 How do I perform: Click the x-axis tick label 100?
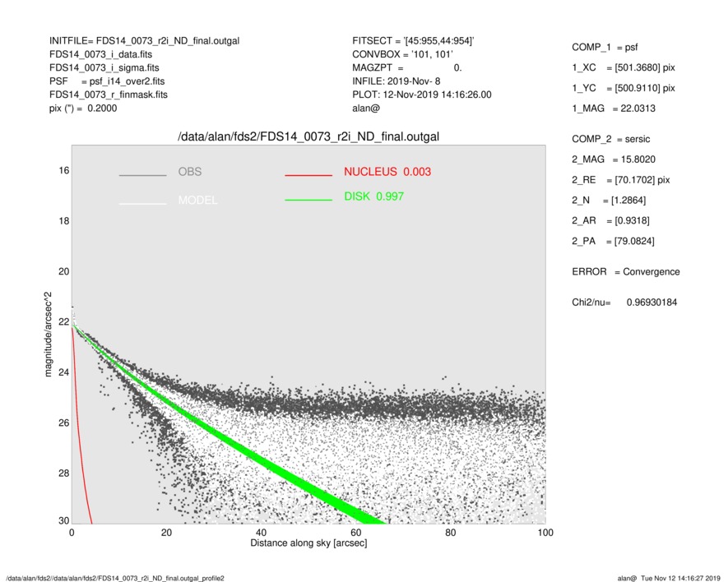[x=545, y=533]
